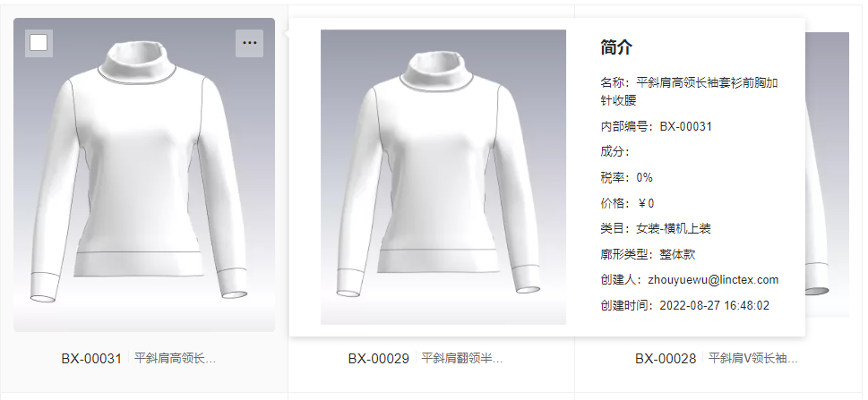
Task: Click the BX-00028 code label
Action: click(x=666, y=359)
